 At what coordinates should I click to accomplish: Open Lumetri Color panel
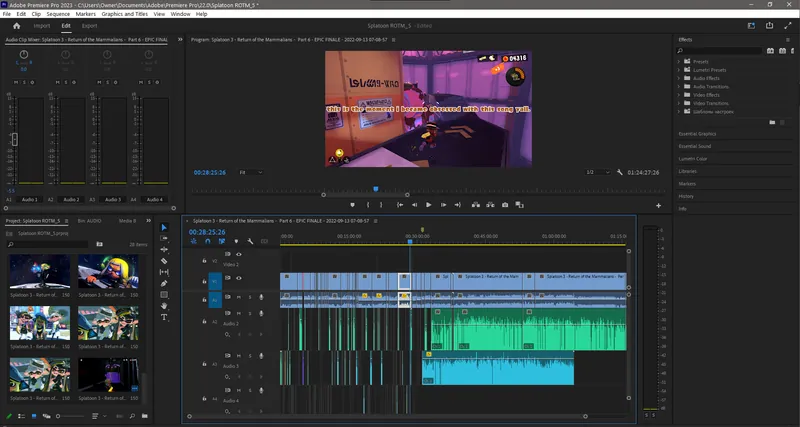click(693, 159)
